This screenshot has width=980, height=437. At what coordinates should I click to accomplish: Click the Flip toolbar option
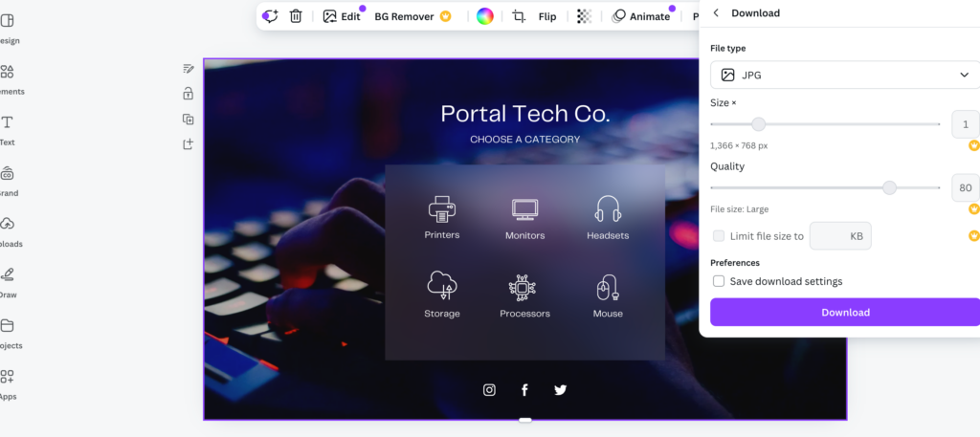point(547,16)
